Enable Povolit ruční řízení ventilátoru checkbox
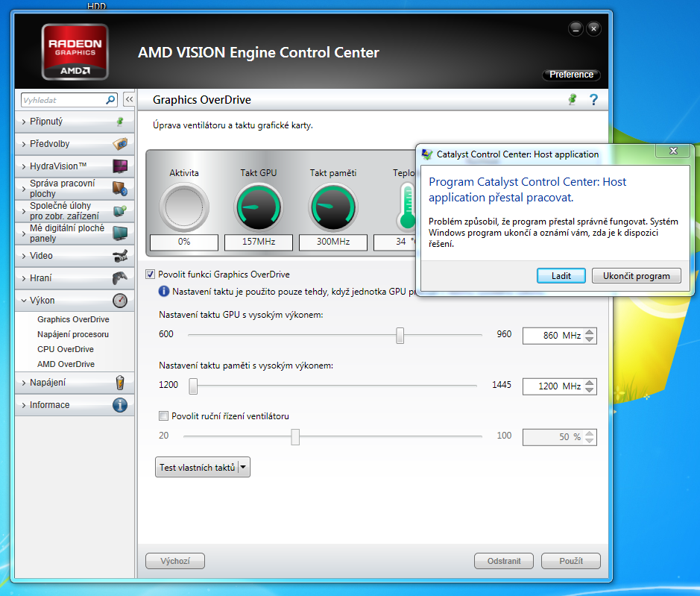This screenshot has width=700, height=596. (164, 416)
